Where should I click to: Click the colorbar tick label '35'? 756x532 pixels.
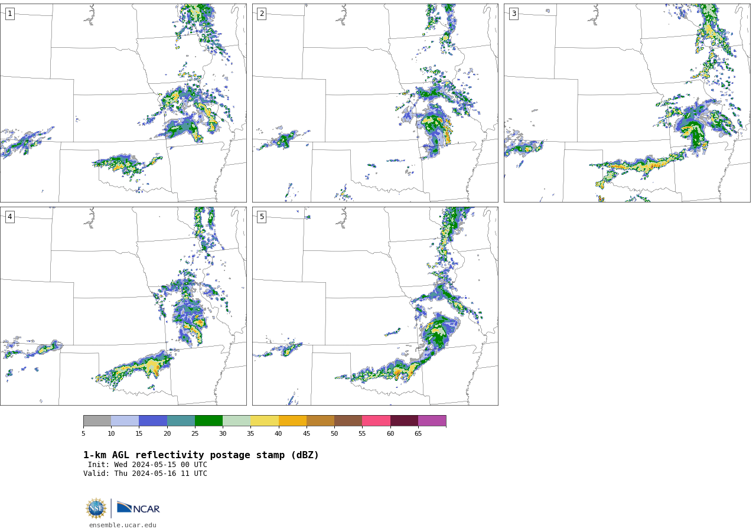pos(250,434)
